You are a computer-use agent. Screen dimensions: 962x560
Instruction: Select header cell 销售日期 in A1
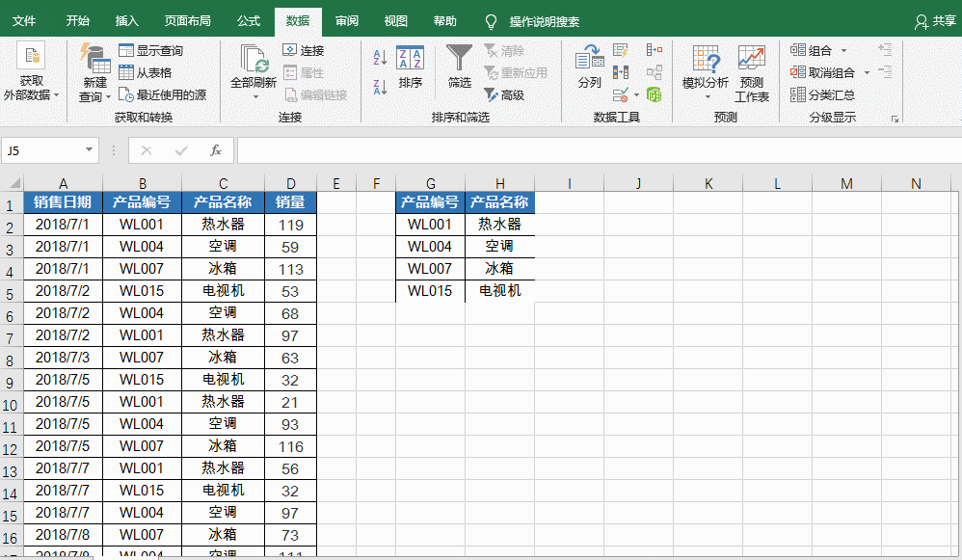click(x=64, y=202)
